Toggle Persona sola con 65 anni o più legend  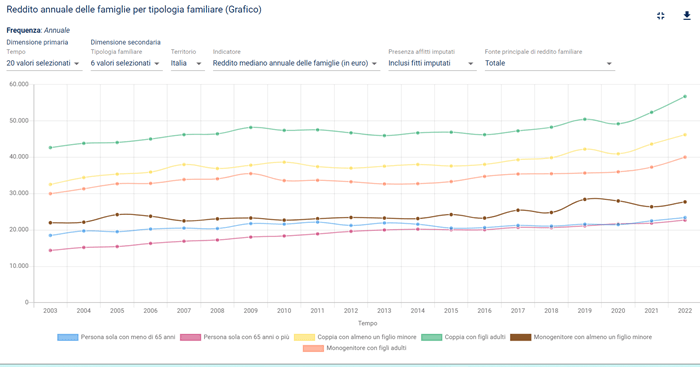[235, 337]
